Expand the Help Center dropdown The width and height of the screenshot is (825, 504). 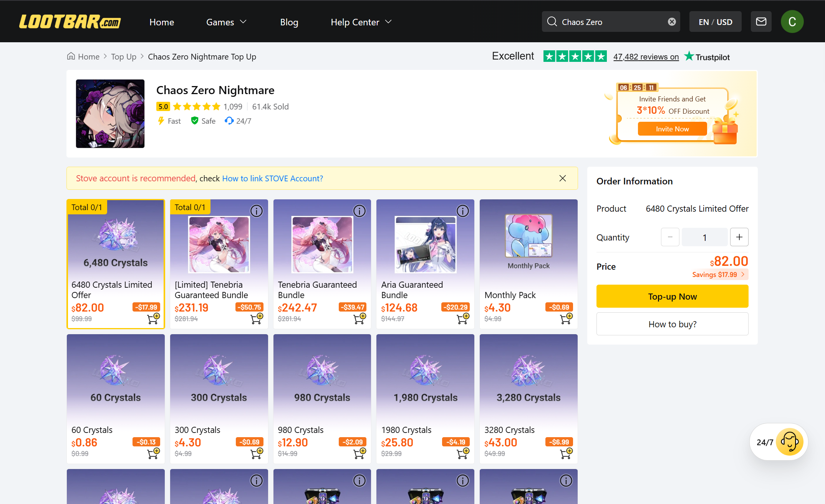[x=361, y=22]
